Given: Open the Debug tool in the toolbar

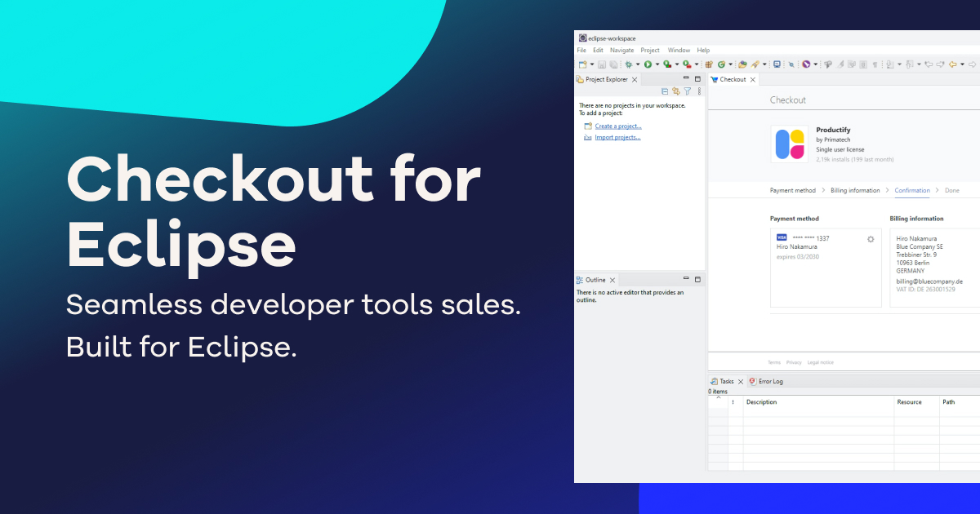Looking at the screenshot, I should (628, 64).
